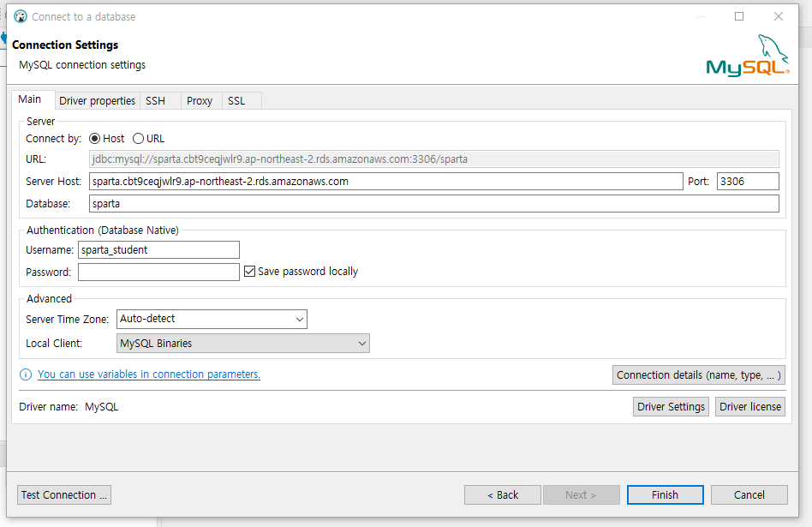Cancel the connection dialog
This screenshot has height=527, width=812.
(749, 495)
